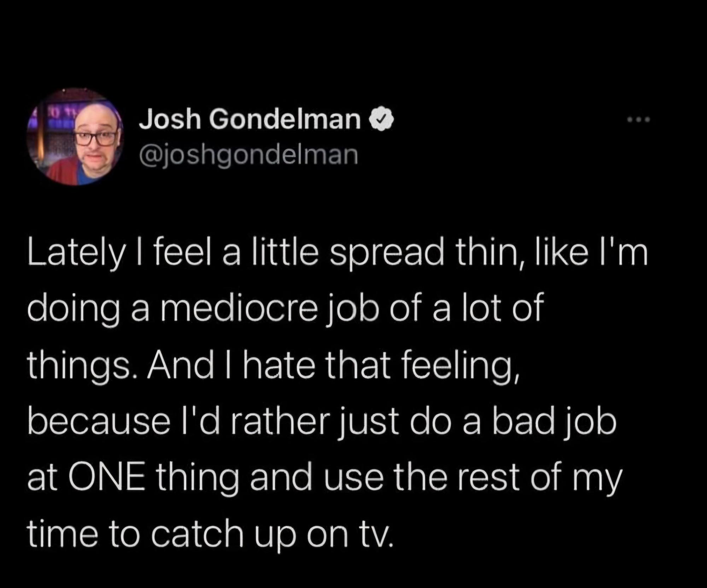Viewport: 707px width, 588px height.
Task: Click the line beginning "at ONE thing"
Action: [325, 478]
